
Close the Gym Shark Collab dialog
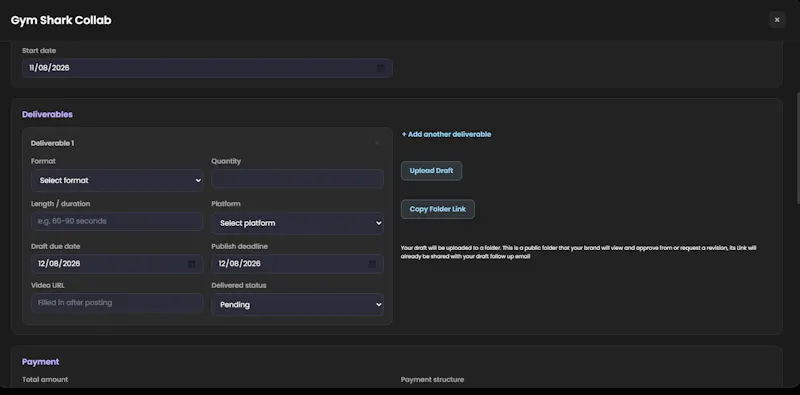777,20
